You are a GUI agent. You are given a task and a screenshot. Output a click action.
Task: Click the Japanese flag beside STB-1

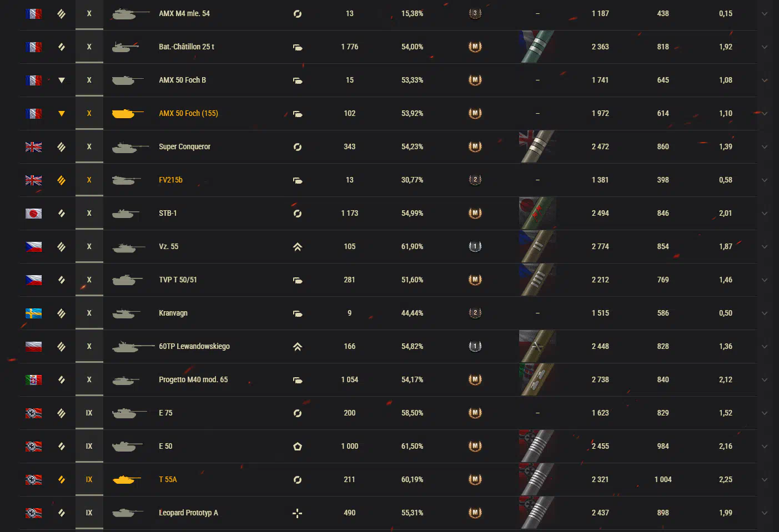tap(33, 214)
